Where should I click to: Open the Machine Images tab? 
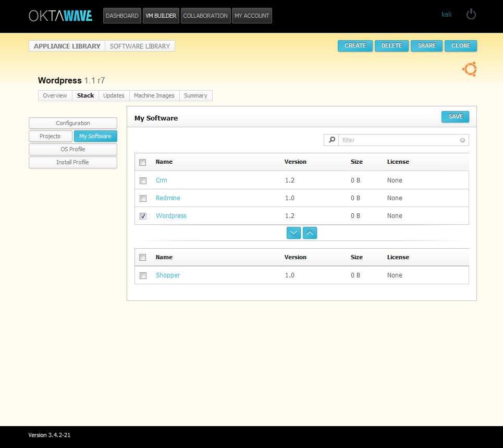click(154, 95)
